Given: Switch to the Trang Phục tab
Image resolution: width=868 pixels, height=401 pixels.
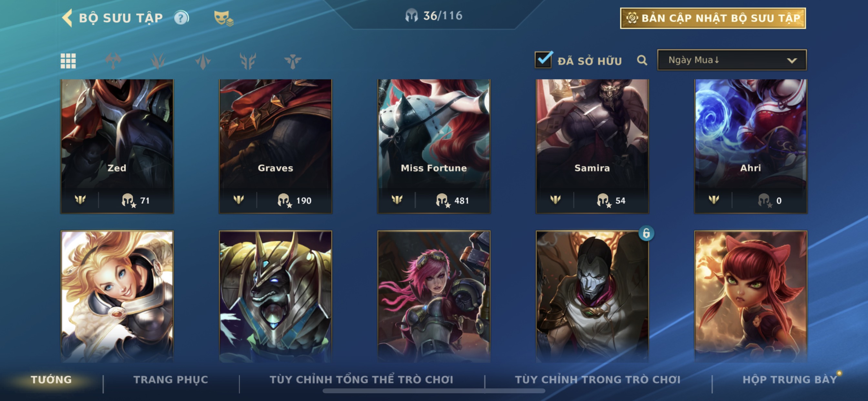Looking at the screenshot, I should [x=171, y=379].
